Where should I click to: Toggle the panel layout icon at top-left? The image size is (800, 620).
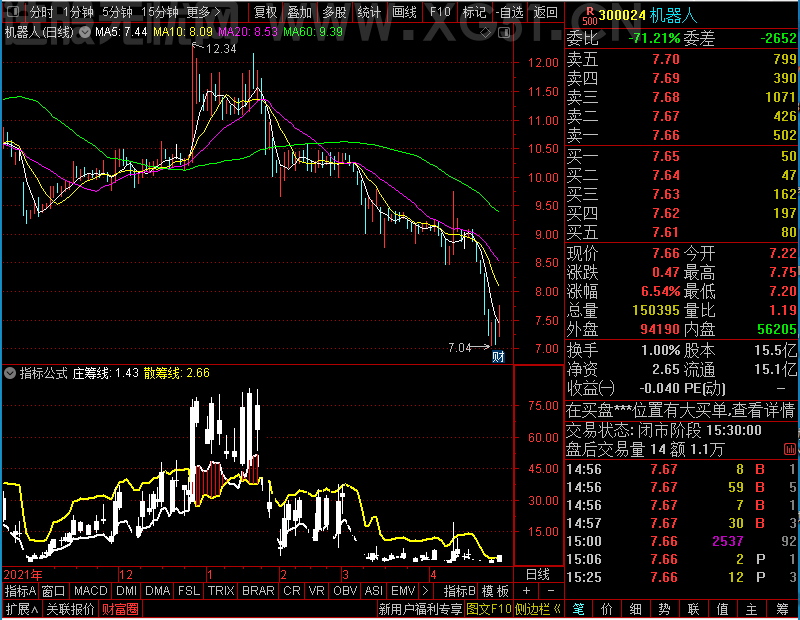pyautogui.click(x=13, y=11)
